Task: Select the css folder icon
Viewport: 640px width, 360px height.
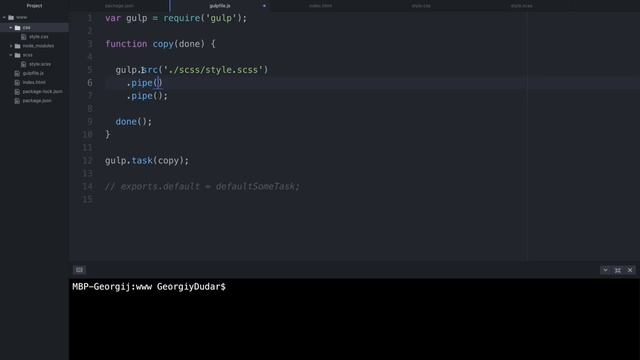Action: [x=18, y=28]
